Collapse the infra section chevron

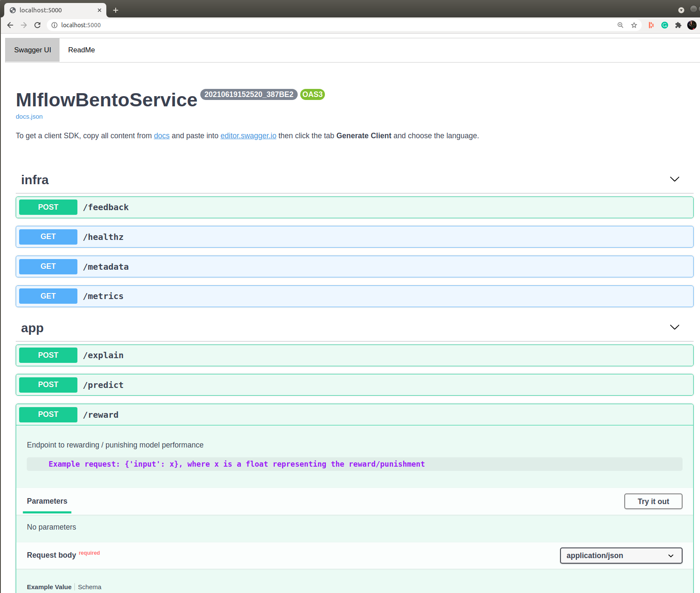(x=674, y=179)
